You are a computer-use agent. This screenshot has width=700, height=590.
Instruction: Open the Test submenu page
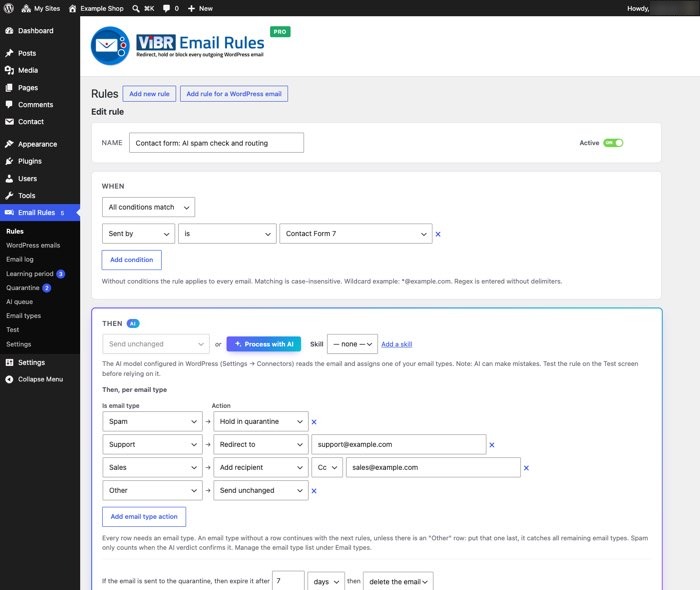pyautogui.click(x=12, y=329)
